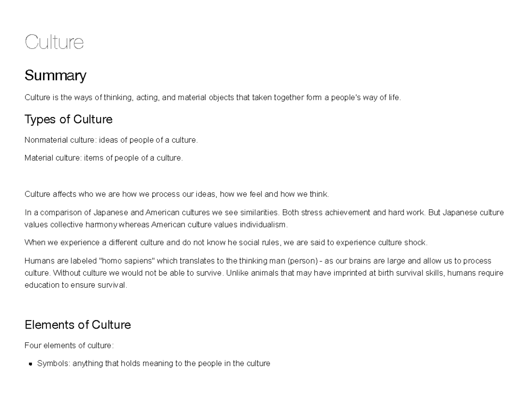This screenshot has height=411, width=532.
Task: Click the word "individualism" in the comparison paragraph
Action: tap(263, 225)
